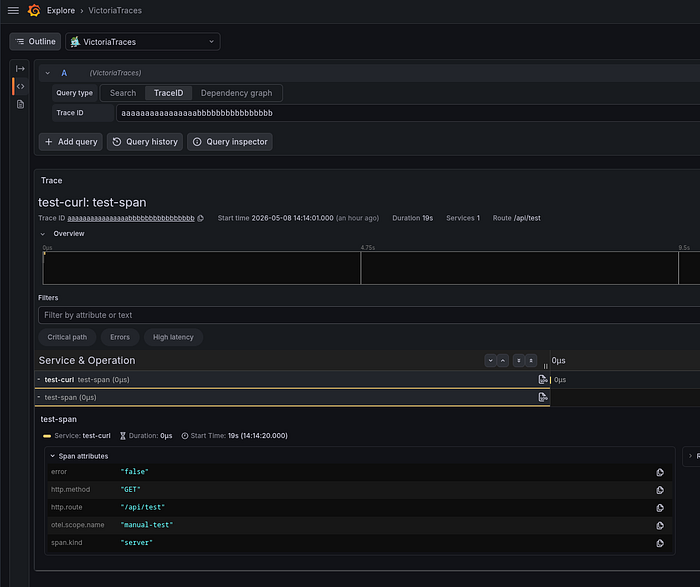Collapse the Overview section

[43, 234]
